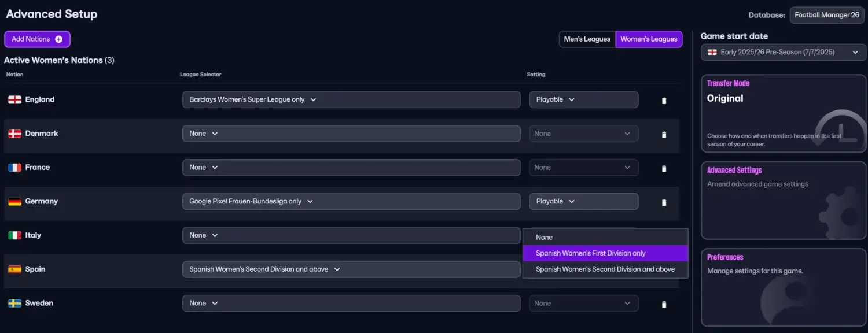Open the Football Manager 26 database selector
The width and height of the screenshot is (868, 333).
pyautogui.click(x=827, y=15)
